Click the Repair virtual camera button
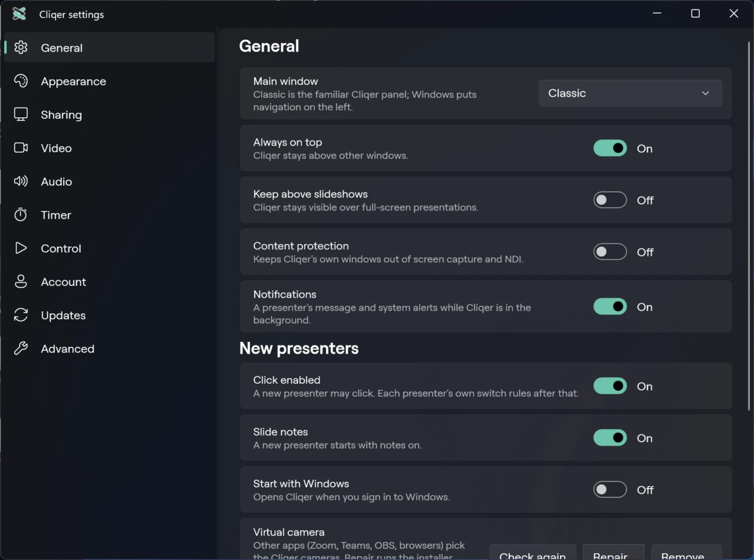 click(x=613, y=552)
